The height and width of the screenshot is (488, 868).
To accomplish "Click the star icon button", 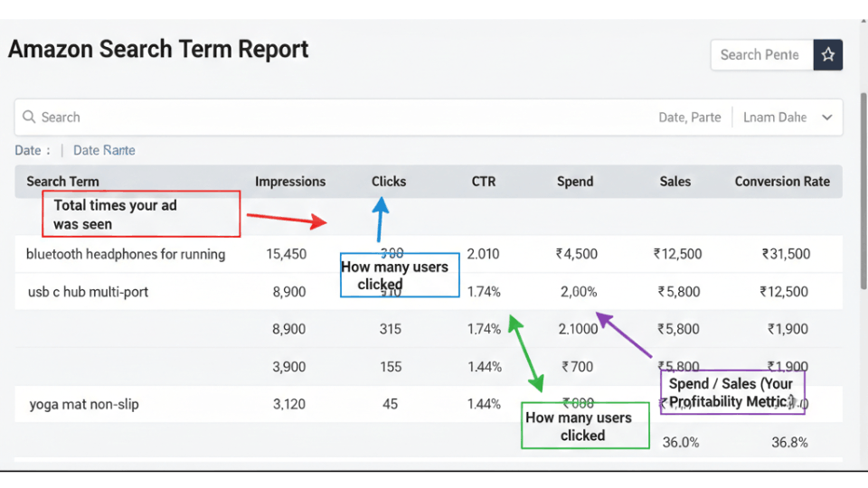I will point(828,55).
